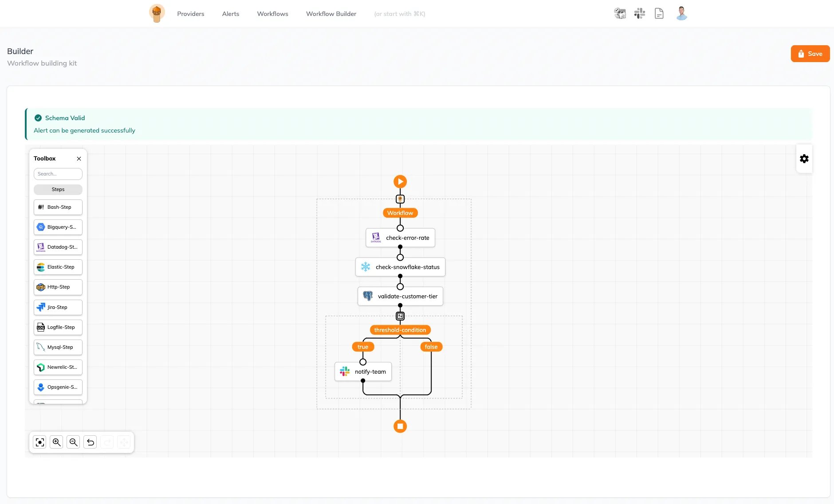Open the user profile avatar
Screen dimensions: 834x504
[681, 14]
